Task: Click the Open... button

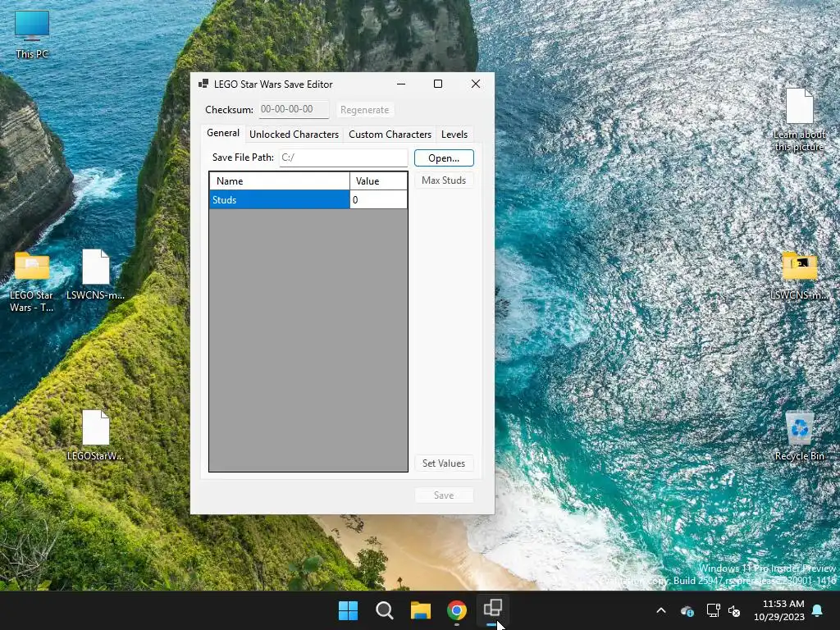Action: [x=444, y=158]
